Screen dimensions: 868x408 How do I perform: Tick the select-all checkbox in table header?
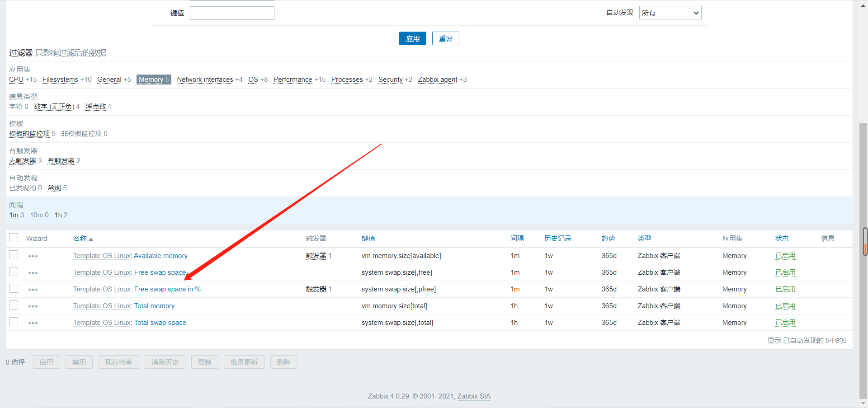point(14,238)
